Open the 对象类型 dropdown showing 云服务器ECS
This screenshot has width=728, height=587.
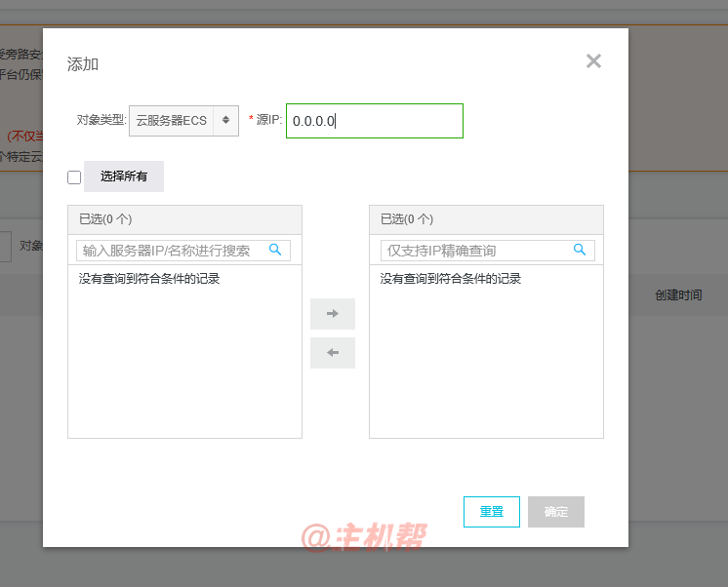pos(183,121)
